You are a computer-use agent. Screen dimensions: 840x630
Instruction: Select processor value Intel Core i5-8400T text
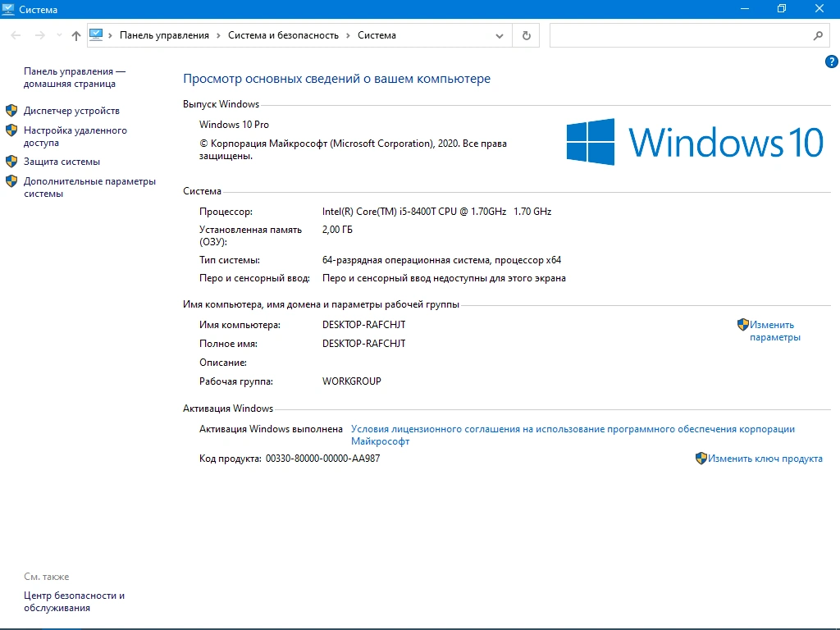436,212
